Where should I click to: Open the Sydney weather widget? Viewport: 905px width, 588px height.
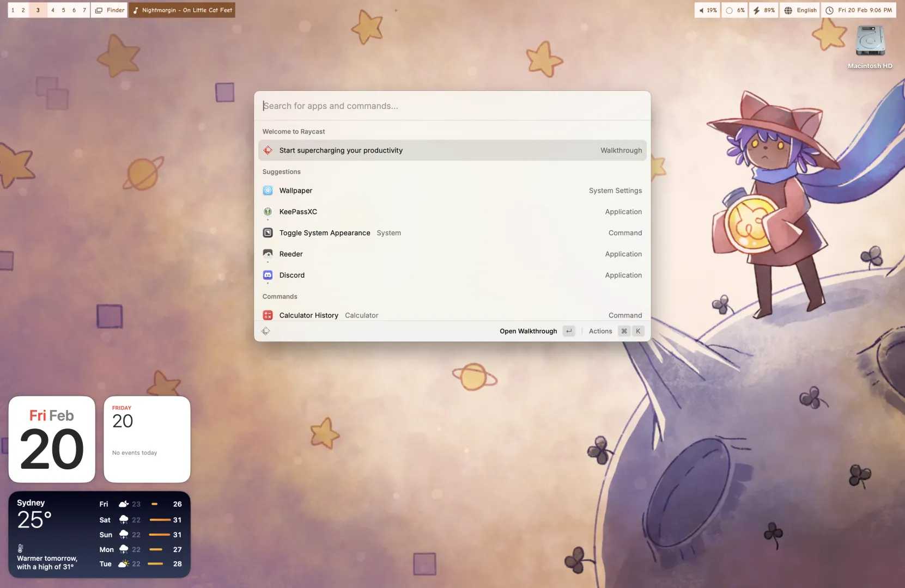tap(99, 534)
